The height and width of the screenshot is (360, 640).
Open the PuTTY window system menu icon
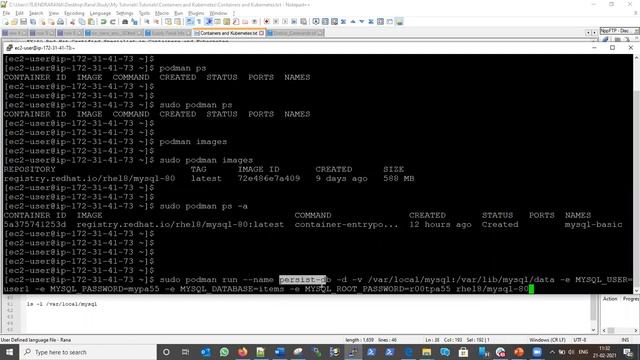9,48
